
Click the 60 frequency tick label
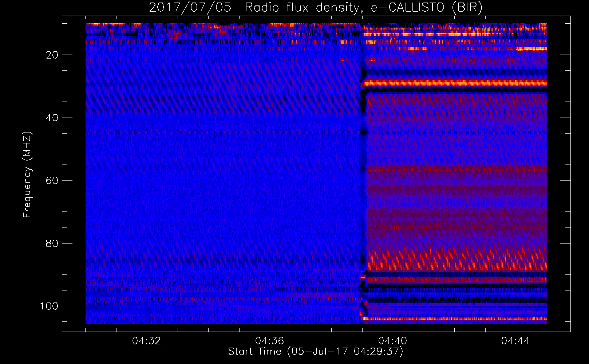tap(52, 181)
